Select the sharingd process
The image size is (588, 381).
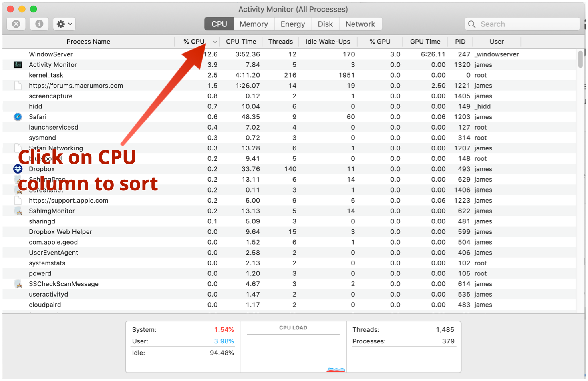coord(42,221)
